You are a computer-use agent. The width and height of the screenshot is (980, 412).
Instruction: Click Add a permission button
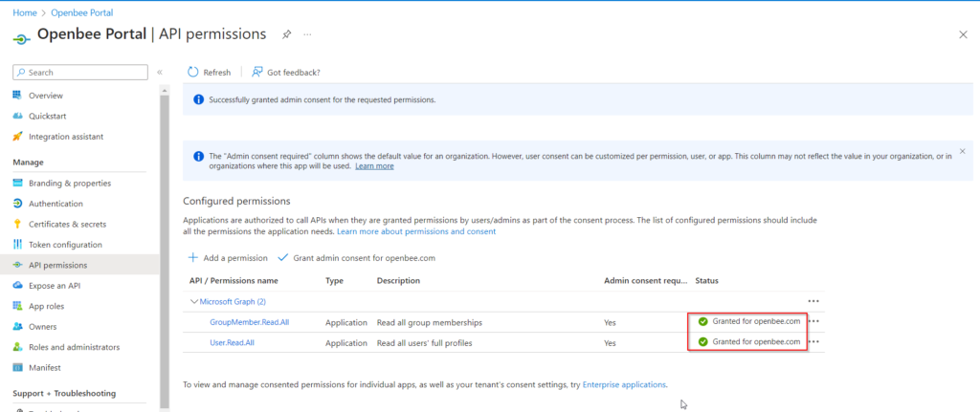click(x=228, y=258)
